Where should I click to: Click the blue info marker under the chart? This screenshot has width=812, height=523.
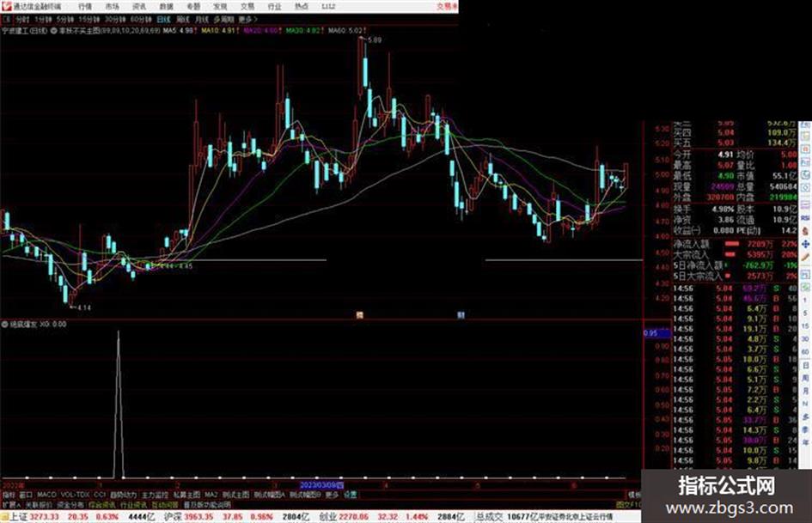point(461,315)
